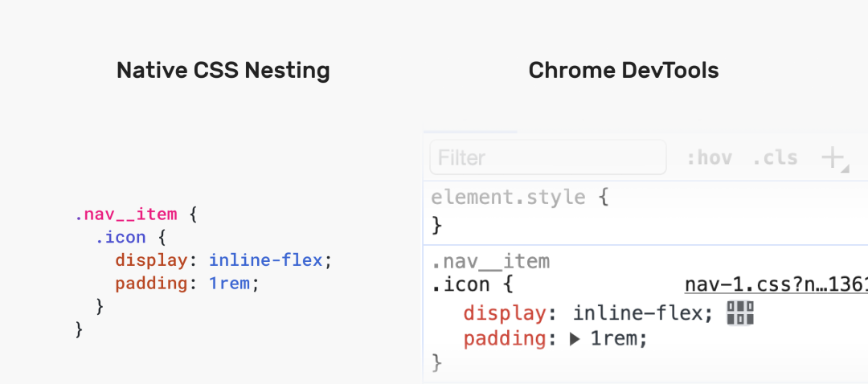The height and width of the screenshot is (384, 868).
Task: Click the closing brace of the element.style rule
Action: coord(436,225)
